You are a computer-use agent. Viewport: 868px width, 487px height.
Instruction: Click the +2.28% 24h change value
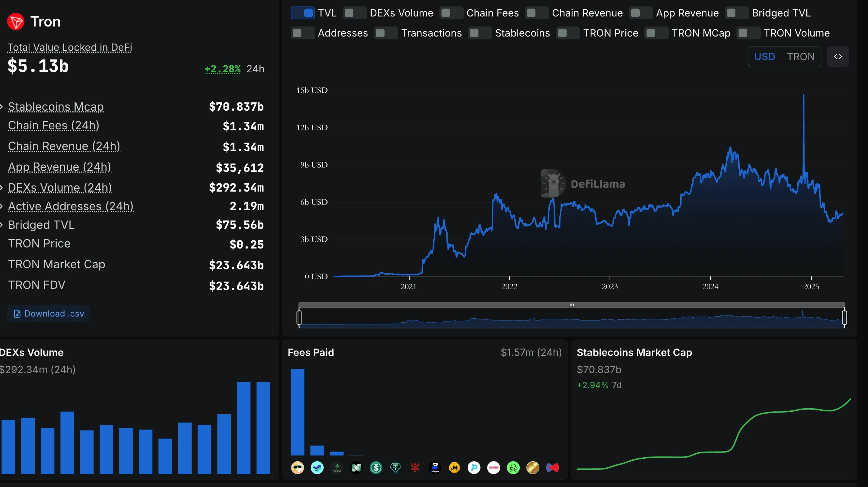point(223,69)
